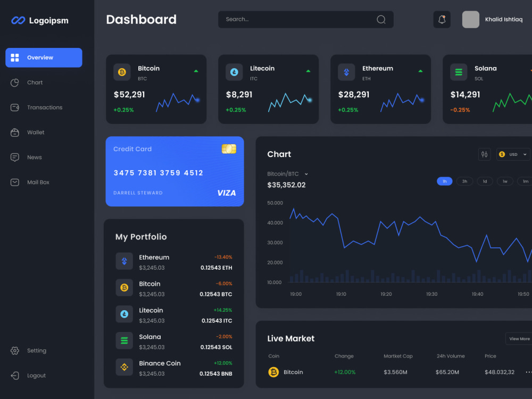Screen dimensions: 532x399
Task: Click the $35,352.02 chart price
Action: point(286,185)
